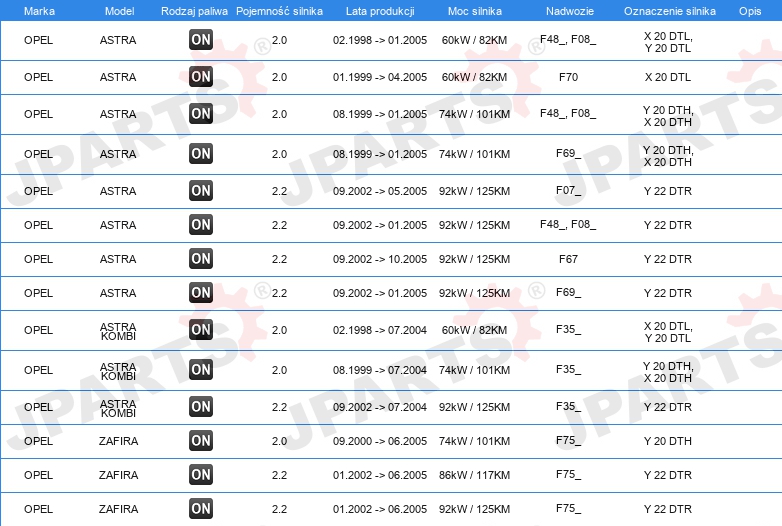Click the Moc silnika column header
Viewport: 782px width, 526px height.
point(475,11)
